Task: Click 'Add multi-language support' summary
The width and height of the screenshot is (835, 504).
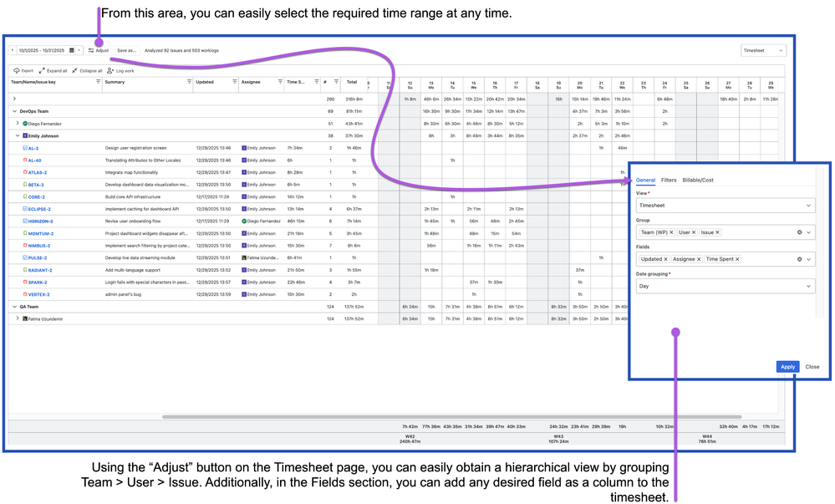Action: coord(133,270)
